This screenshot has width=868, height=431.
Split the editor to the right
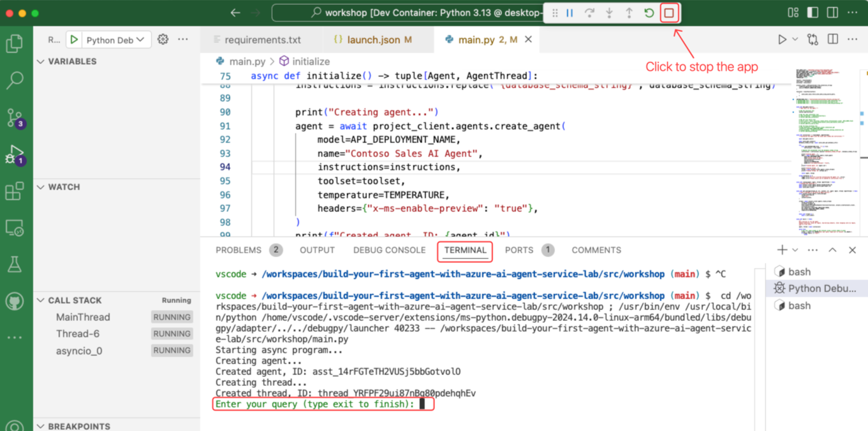click(x=832, y=40)
